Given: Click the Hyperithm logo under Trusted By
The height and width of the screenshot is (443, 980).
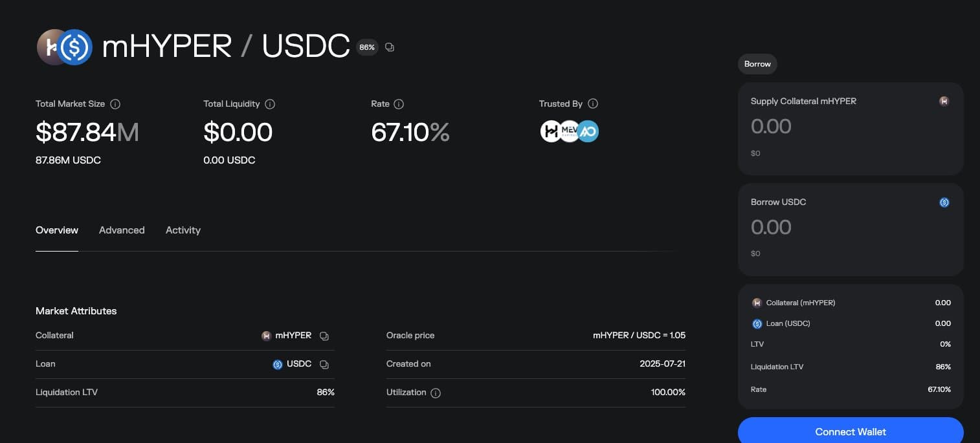Looking at the screenshot, I should tap(551, 131).
